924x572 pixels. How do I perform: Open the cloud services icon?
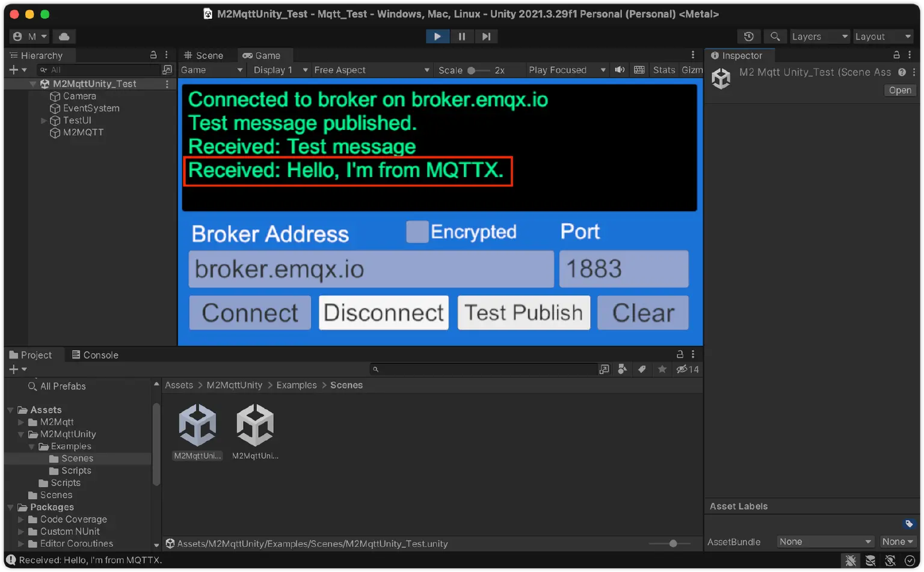click(x=64, y=36)
